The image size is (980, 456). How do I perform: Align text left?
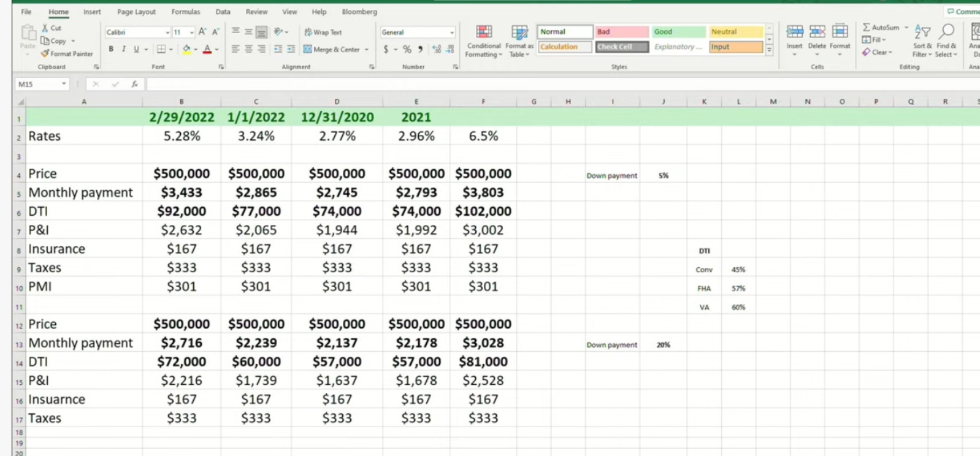(x=235, y=49)
